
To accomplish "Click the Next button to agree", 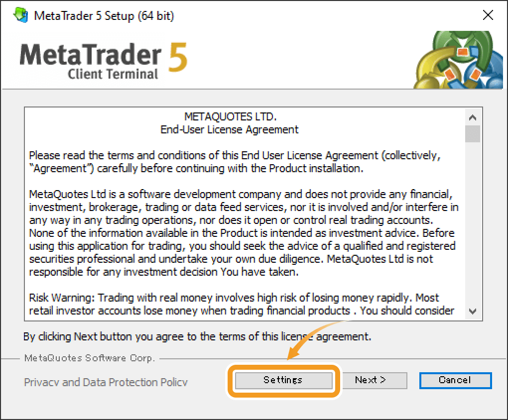I will point(375,380).
